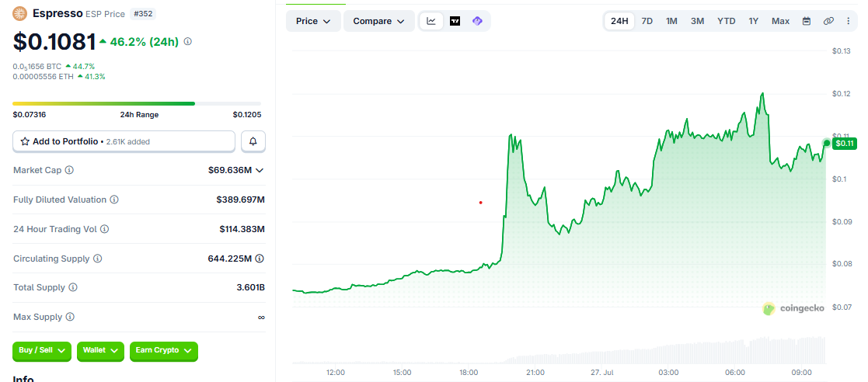Screen dimensions: 868x382
Task: Select the 24H time range tab
Action: point(619,21)
